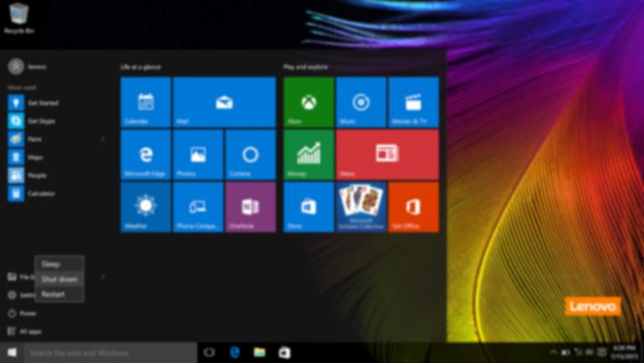Launch Microsoft Edge tile

145,154
